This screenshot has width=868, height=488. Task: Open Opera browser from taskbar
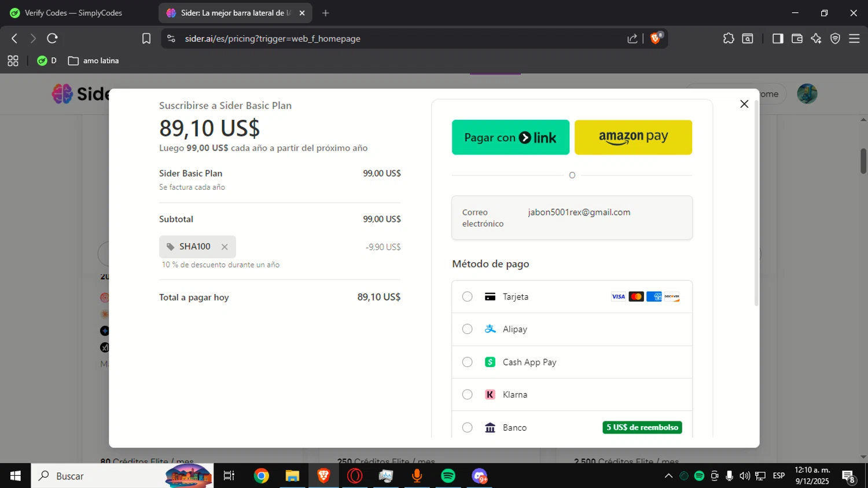355,476
